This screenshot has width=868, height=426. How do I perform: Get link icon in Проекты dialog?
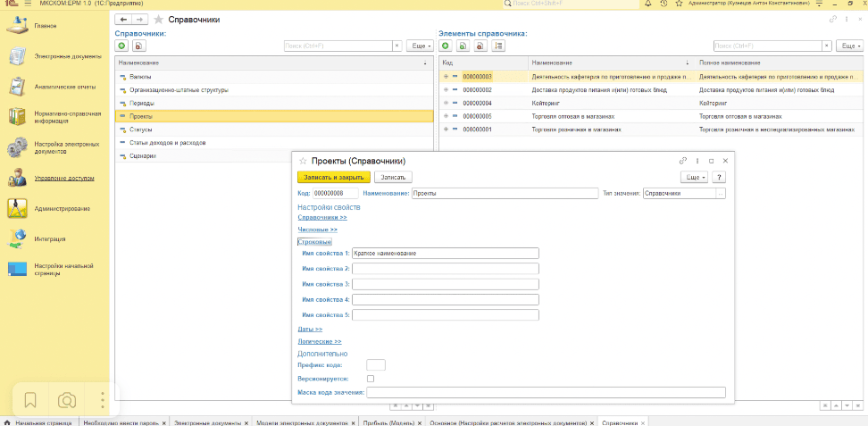682,161
